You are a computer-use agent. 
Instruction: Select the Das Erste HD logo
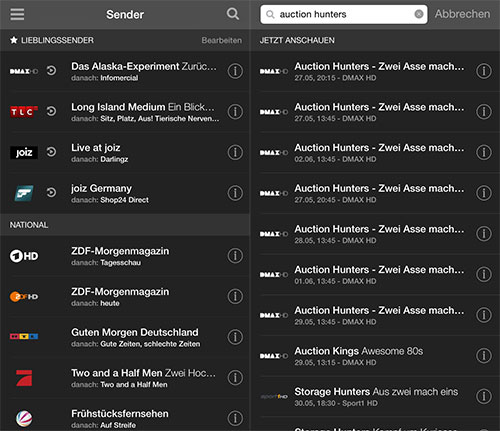pyautogui.click(x=24, y=256)
